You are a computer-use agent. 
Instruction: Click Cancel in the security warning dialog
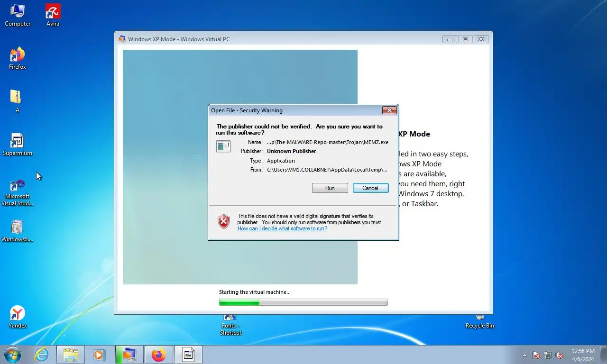370,188
